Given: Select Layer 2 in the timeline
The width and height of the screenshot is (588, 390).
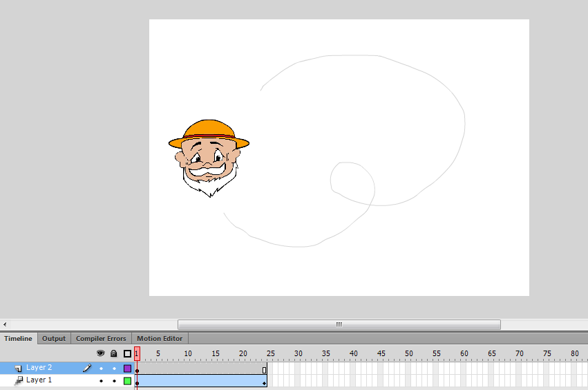Looking at the screenshot, I should (39, 367).
